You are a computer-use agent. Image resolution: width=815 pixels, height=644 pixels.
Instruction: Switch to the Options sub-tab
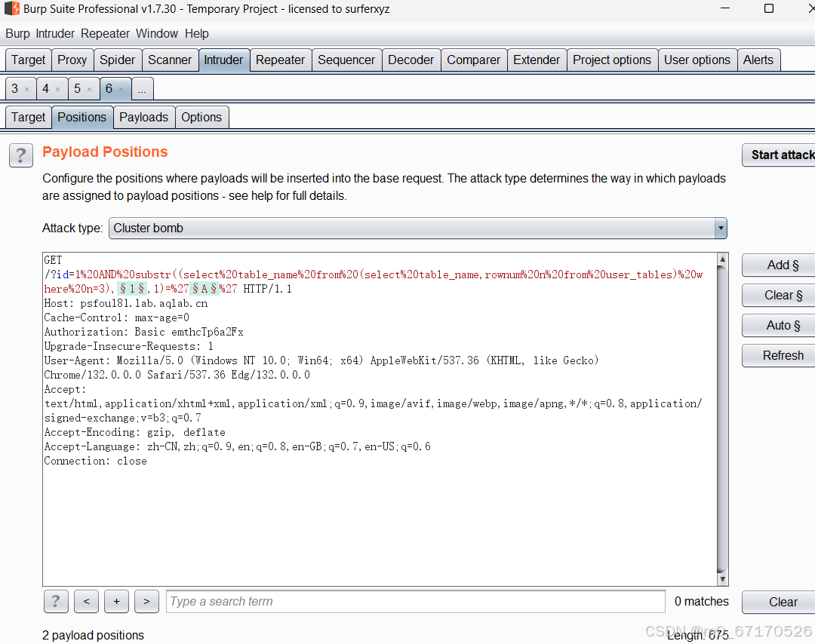(x=201, y=118)
